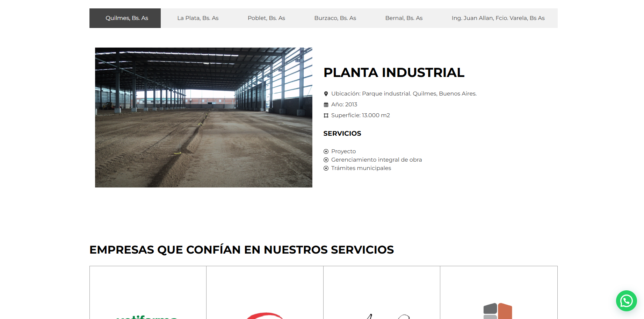Click the Gerenciamiento integral de obra item
Screen dimensions: 644x319
(377, 160)
